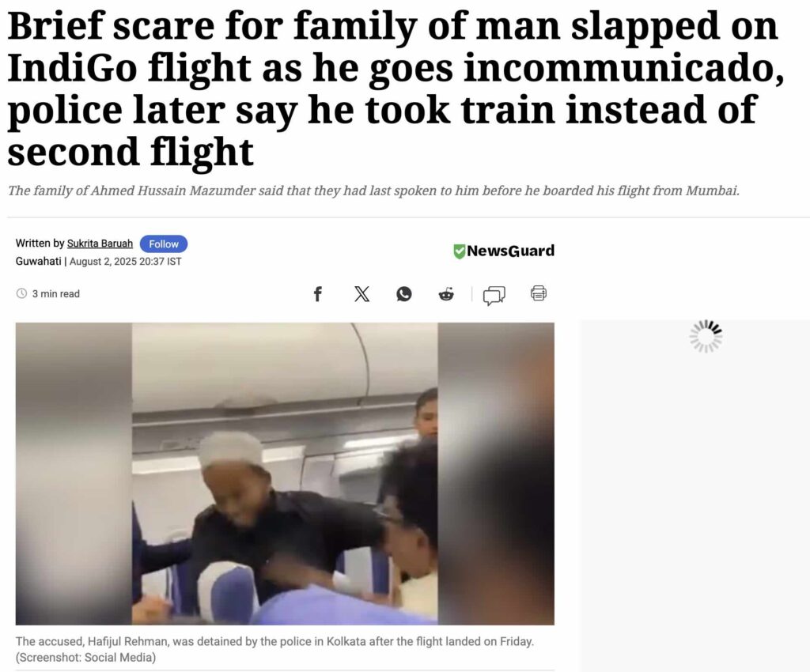This screenshot has height=672, width=810.
Task: Click the article headline text
Action: click(x=396, y=89)
